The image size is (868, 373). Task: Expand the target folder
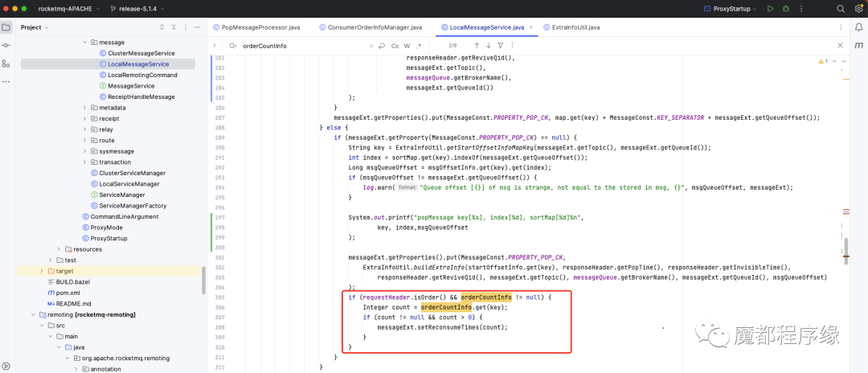pyautogui.click(x=41, y=271)
